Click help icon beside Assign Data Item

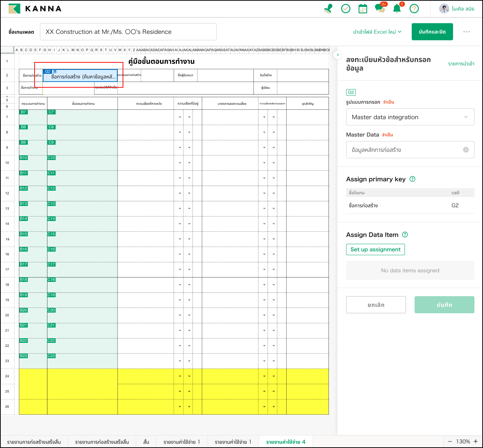click(405, 235)
